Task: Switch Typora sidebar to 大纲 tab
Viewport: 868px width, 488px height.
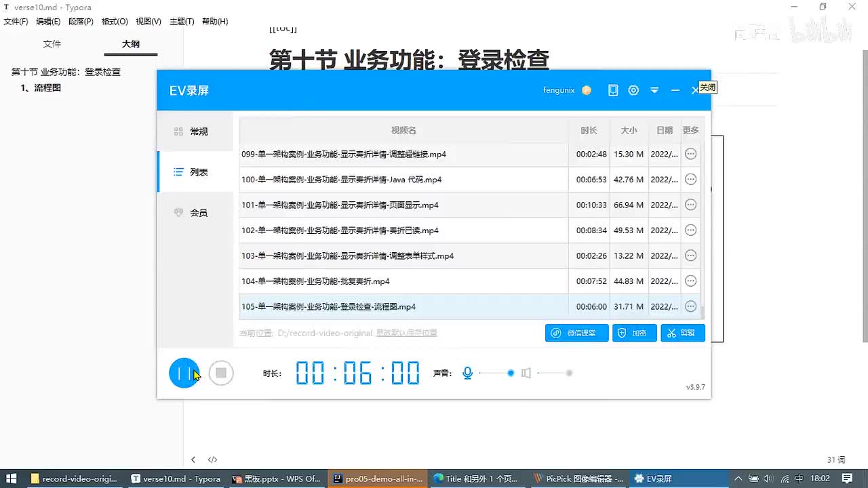Action: point(131,44)
